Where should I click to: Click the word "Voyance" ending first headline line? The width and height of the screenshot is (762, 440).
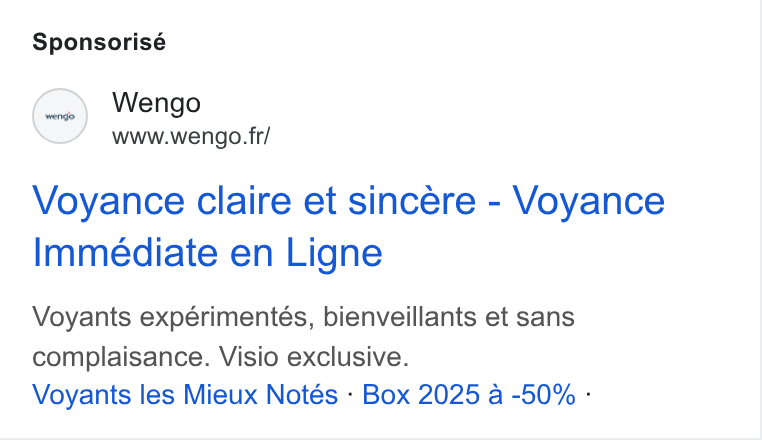coord(589,201)
